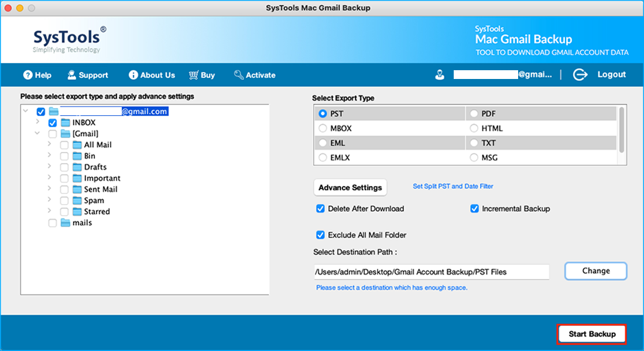Select the EMLX export type radio button
644x351 pixels.
[323, 157]
